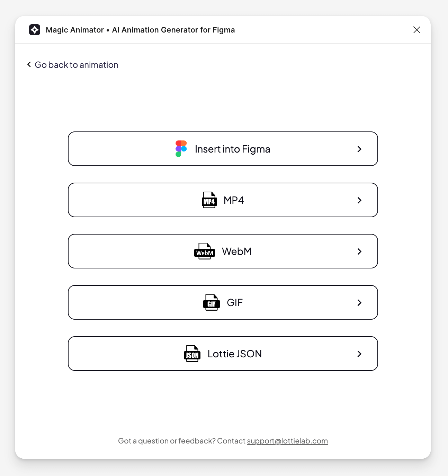Image resolution: width=448 pixels, height=476 pixels.
Task: Click the Magic Animator logo icon
Action: [x=35, y=30]
